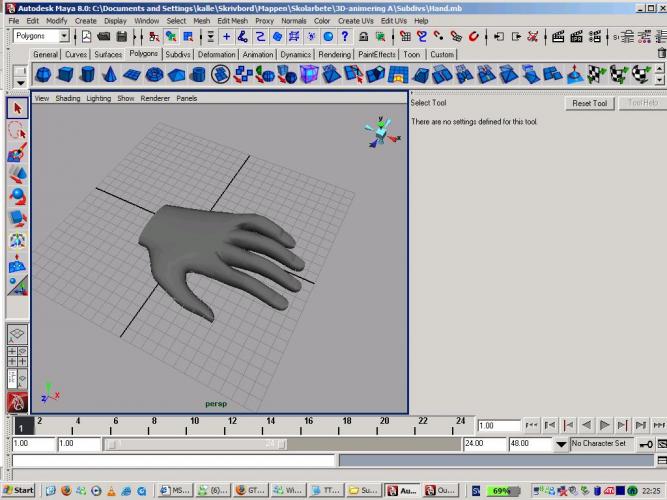Viewport: 667px width, 500px height.
Task: Play the animation backwards
Action: pos(586,425)
